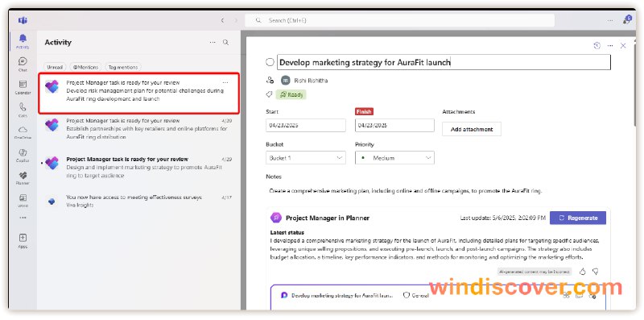Click the Notes text area
The width and height of the screenshot is (644, 320).
[406, 191]
